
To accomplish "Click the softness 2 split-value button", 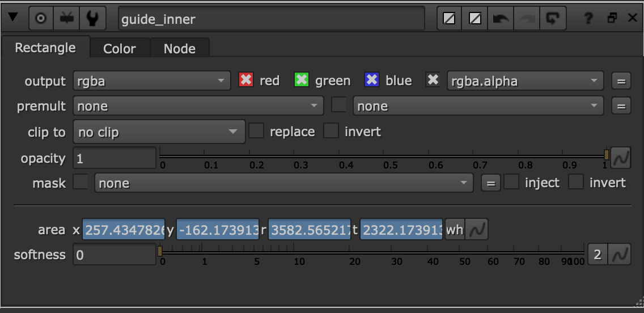I will [597, 255].
